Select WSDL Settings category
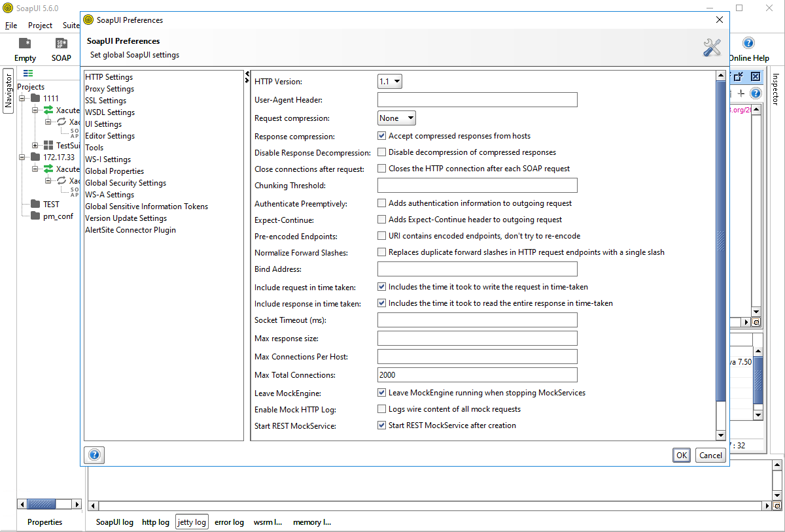 coord(110,112)
